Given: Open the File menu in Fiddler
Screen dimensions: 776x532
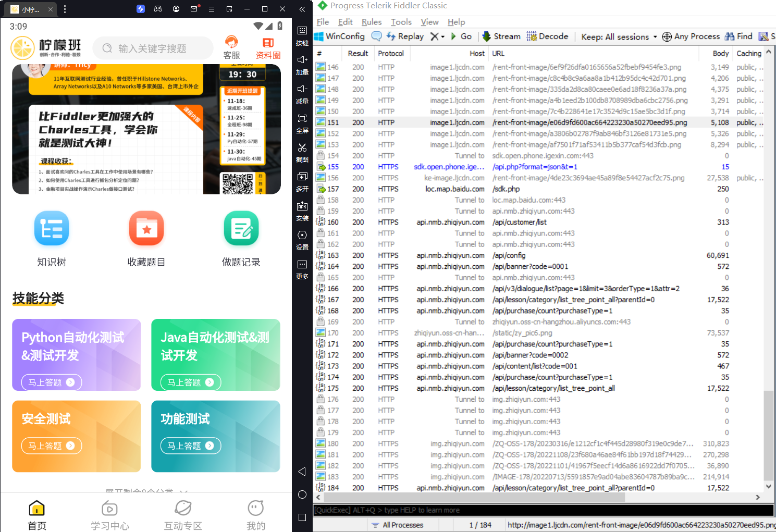Looking at the screenshot, I should [x=323, y=22].
